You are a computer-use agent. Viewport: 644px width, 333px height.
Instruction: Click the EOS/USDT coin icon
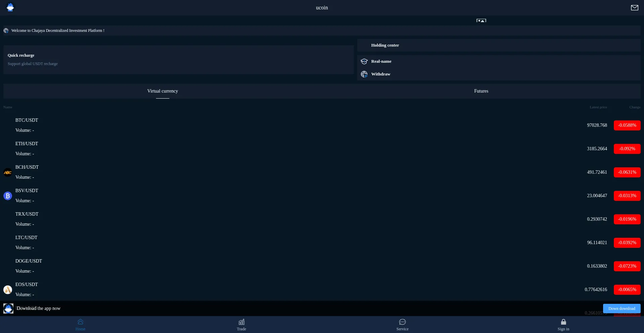click(x=8, y=290)
